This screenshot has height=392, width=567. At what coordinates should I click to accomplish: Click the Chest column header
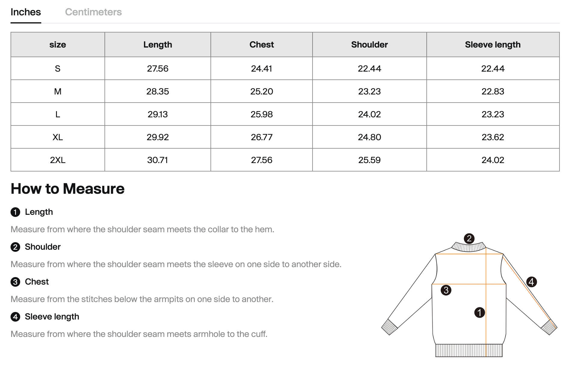(261, 45)
